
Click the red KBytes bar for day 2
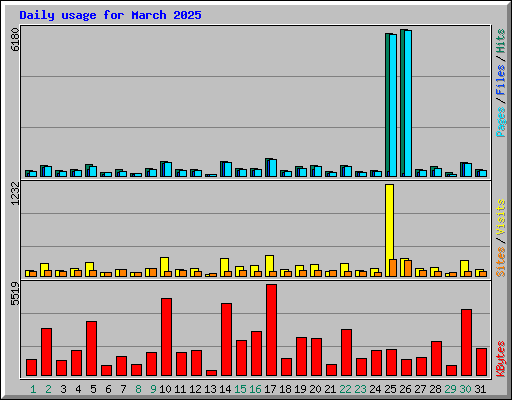(x=46, y=352)
